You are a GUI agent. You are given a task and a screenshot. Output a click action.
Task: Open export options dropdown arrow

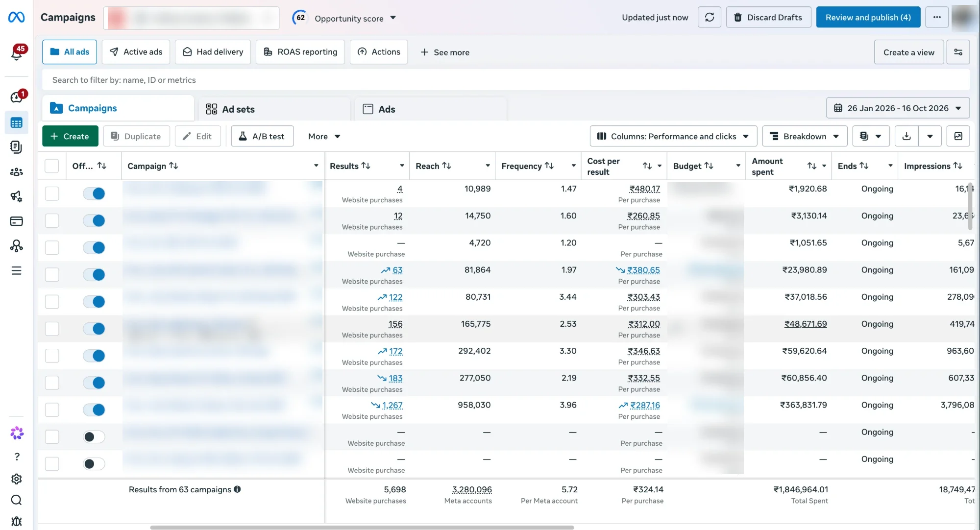click(930, 136)
